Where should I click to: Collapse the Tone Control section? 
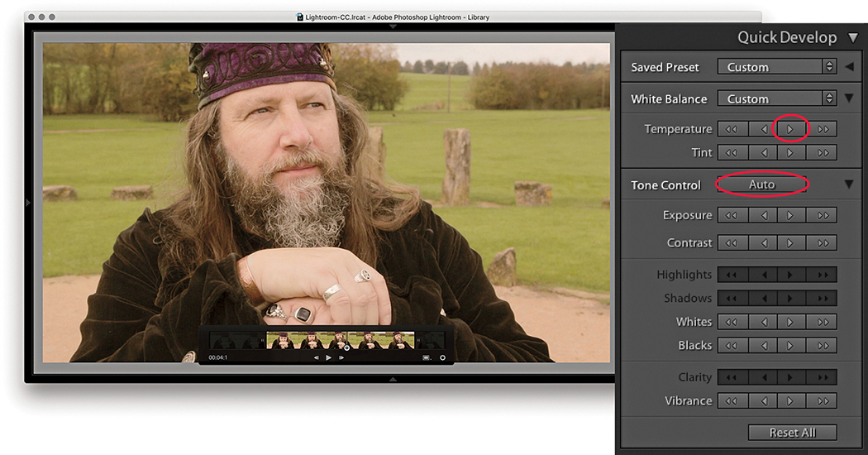tap(849, 185)
